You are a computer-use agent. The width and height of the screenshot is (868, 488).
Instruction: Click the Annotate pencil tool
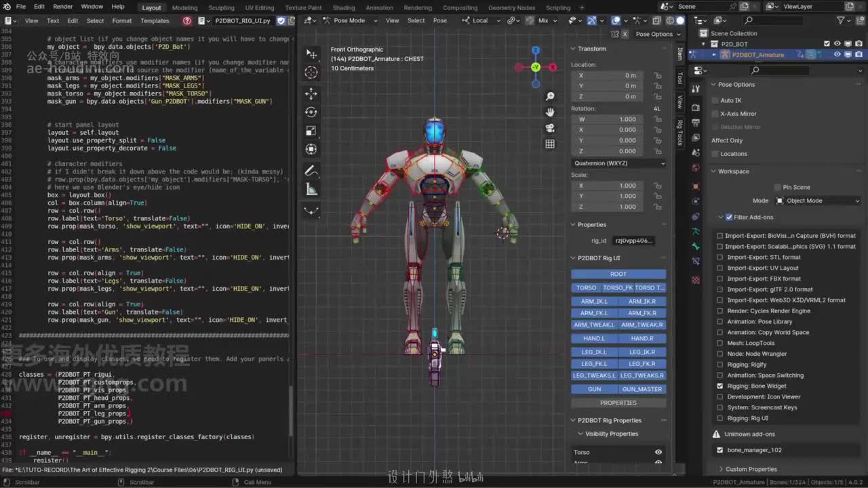(x=311, y=170)
